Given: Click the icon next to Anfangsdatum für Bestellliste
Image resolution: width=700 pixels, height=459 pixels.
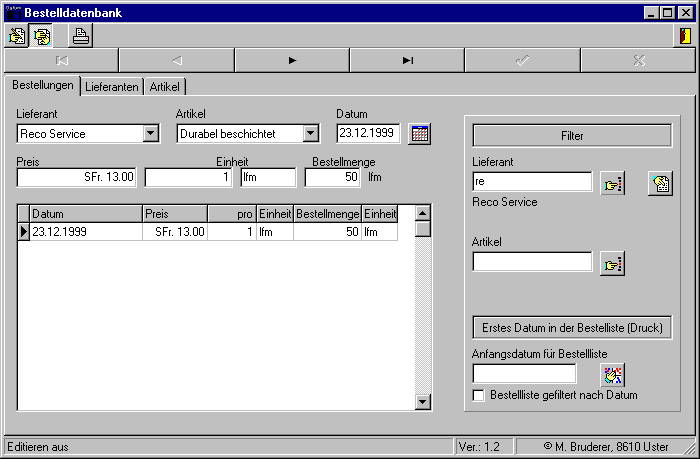Looking at the screenshot, I should (612, 375).
